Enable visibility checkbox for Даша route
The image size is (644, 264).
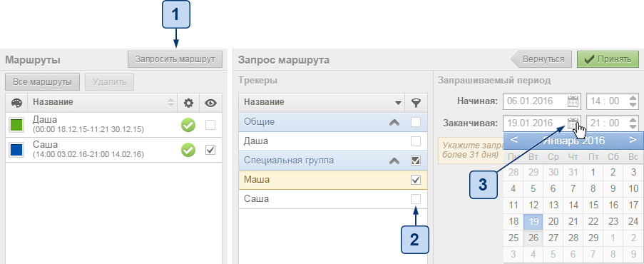pos(210,125)
